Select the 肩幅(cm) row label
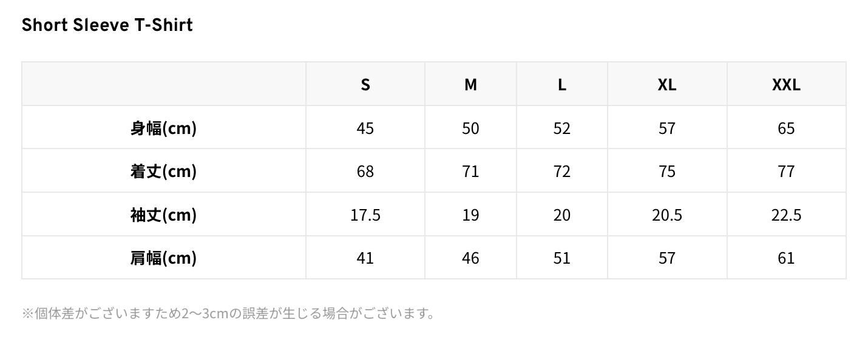This screenshot has height=354, width=868. pyautogui.click(x=163, y=258)
